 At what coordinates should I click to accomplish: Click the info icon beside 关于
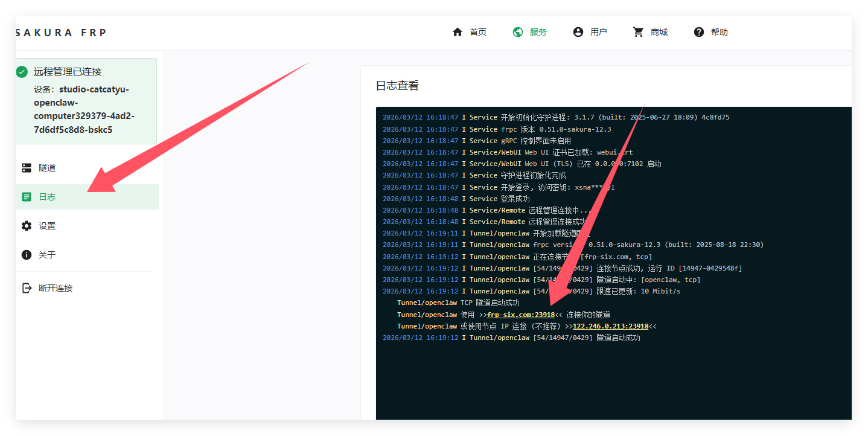[x=27, y=255]
